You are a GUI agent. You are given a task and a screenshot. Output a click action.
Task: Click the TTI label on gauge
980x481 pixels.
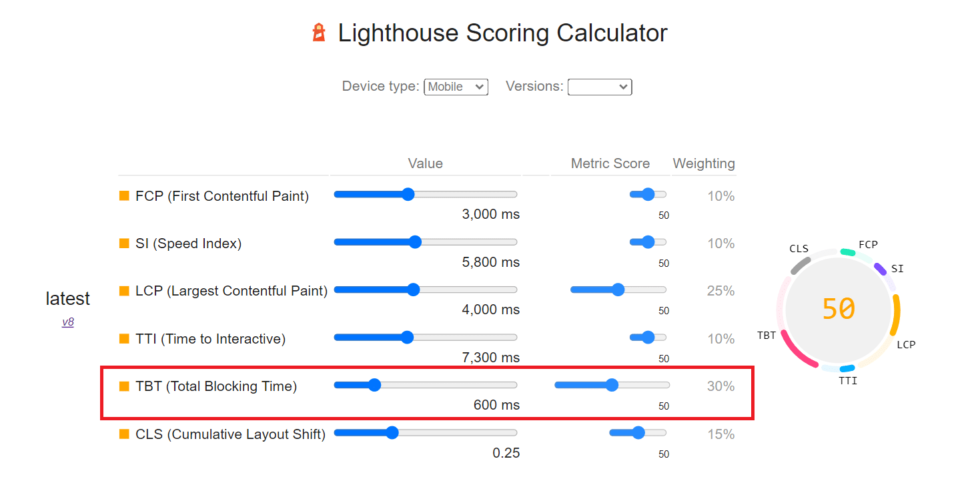848,381
